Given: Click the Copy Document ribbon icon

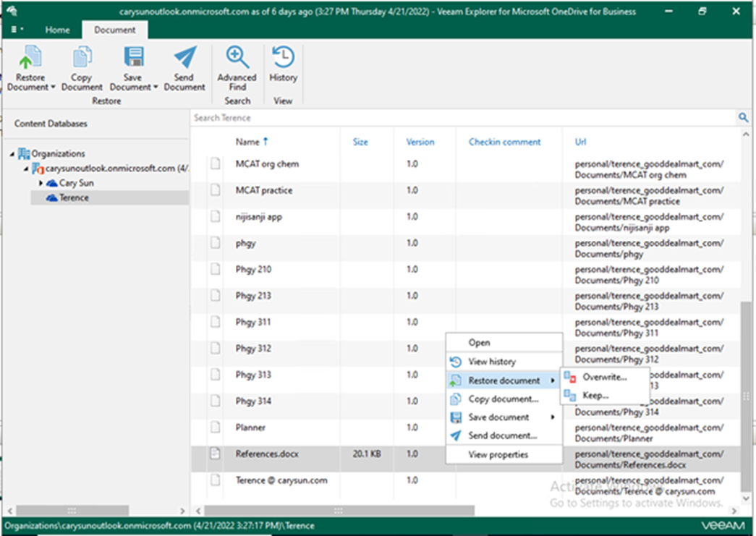Looking at the screenshot, I should click(82, 58).
